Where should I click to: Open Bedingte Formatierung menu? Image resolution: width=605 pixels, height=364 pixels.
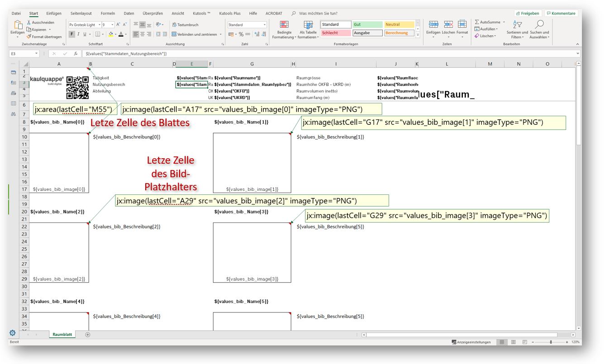[x=284, y=29]
